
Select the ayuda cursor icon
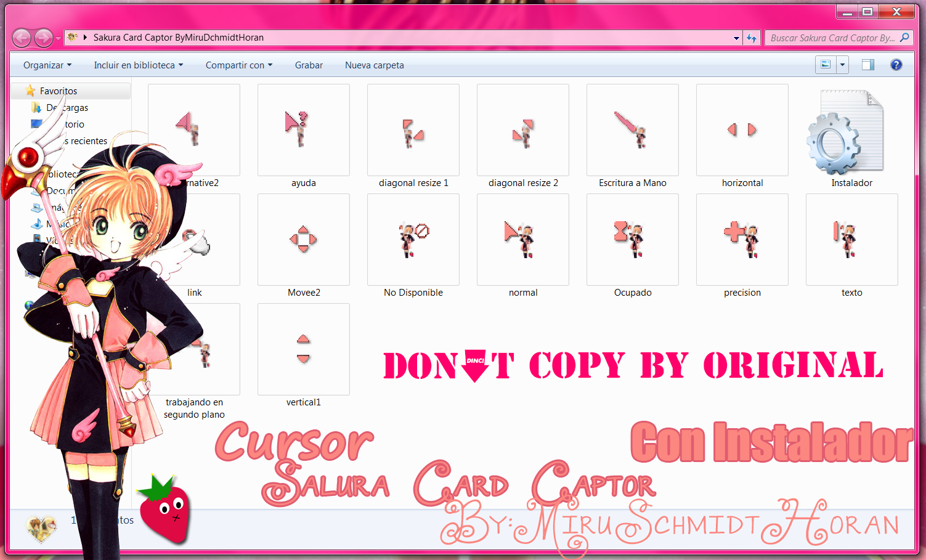pos(303,130)
